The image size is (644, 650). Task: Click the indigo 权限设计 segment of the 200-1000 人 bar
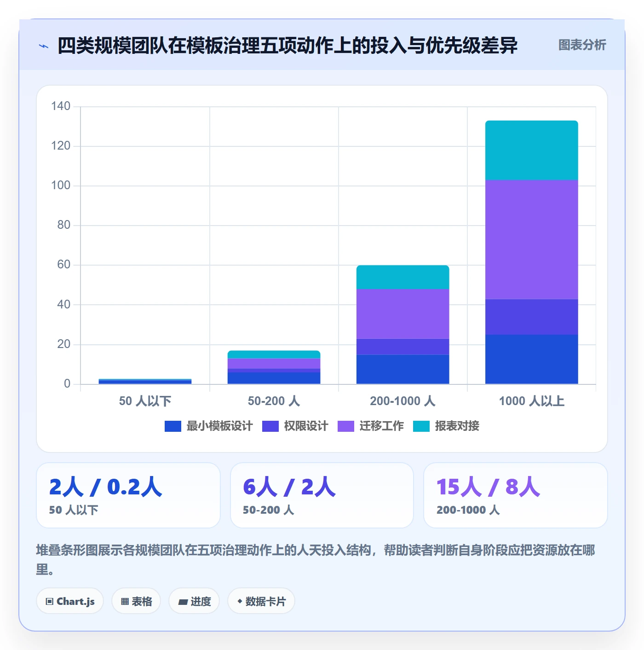(x=403, y=347)
